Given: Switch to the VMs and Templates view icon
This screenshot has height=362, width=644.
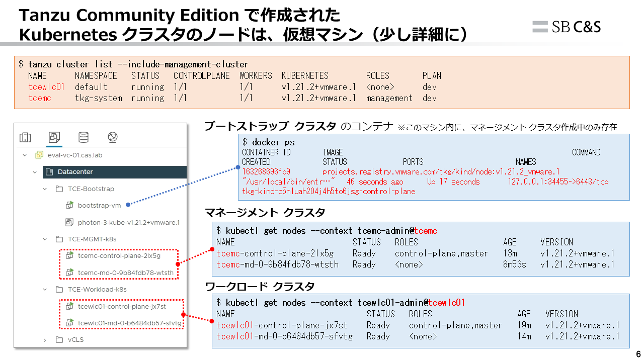Looking at the screenshot, I should coord(54,137).
